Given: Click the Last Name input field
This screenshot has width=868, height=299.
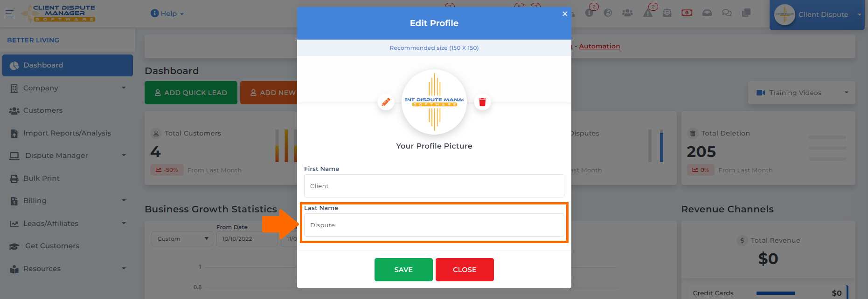Looking at the screenshot, I should pyautogui.click(x=434, y=225).
